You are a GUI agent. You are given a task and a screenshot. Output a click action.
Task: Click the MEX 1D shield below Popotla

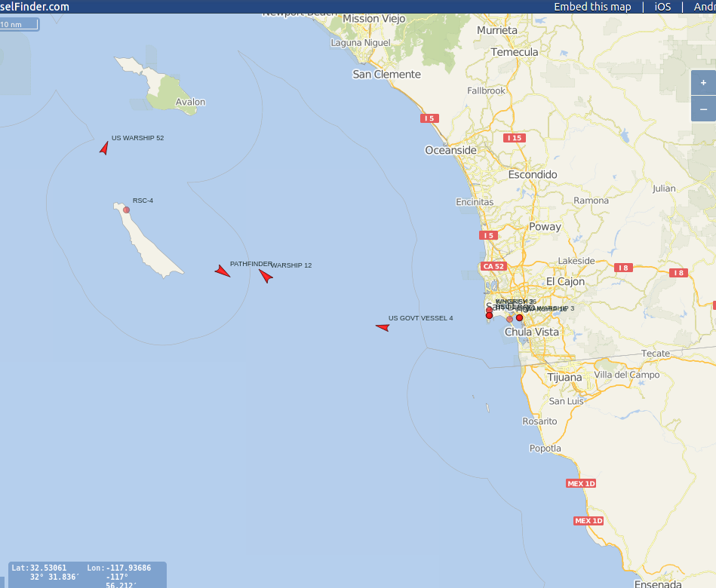coord(581,483)
